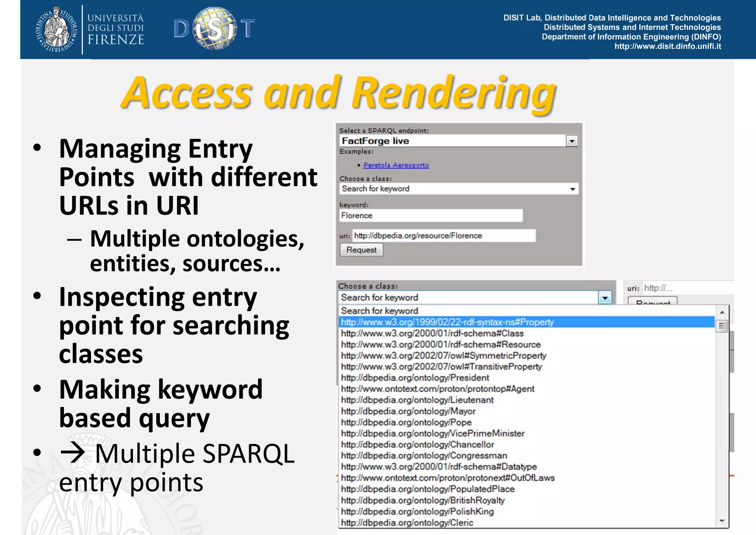Viewport: 756px width, 535px height.
Task: Click the Request button in the upper form
Action: click(x=361, y=250)
